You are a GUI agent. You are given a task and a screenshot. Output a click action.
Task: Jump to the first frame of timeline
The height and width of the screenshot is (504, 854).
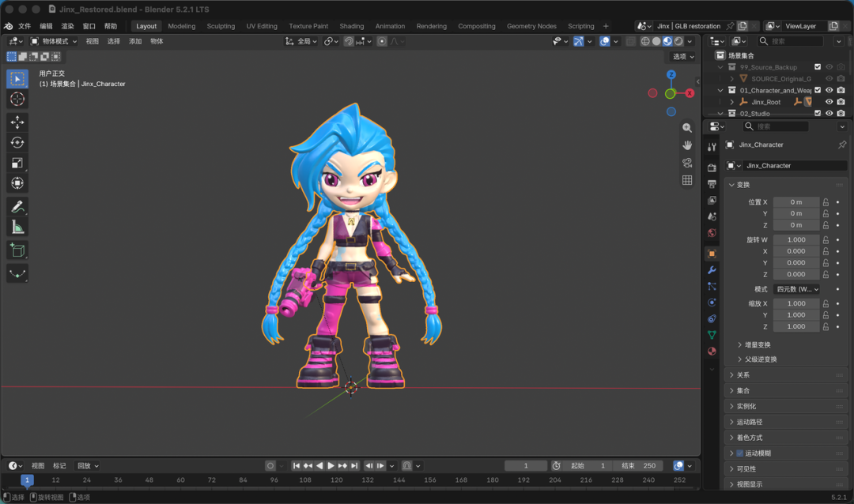[297, 466]
